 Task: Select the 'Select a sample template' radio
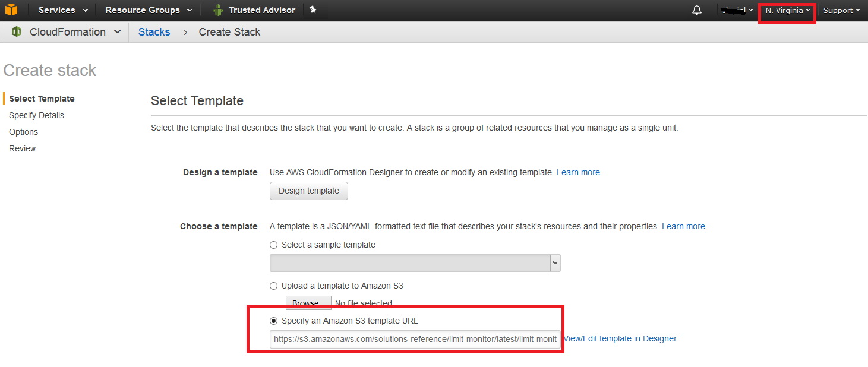pyautogui.click(x=273, y=245)
